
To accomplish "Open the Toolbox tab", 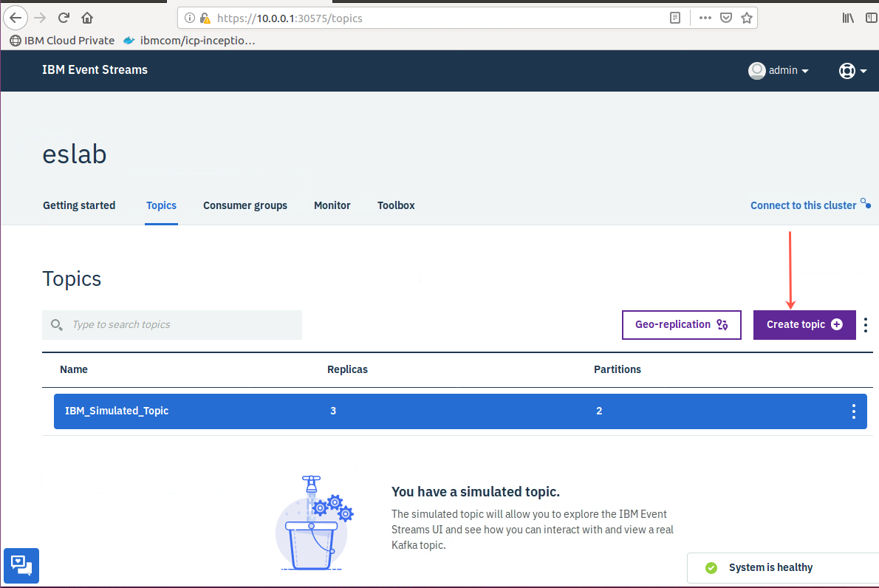I will pyautogui.click(x=396, y=205).
